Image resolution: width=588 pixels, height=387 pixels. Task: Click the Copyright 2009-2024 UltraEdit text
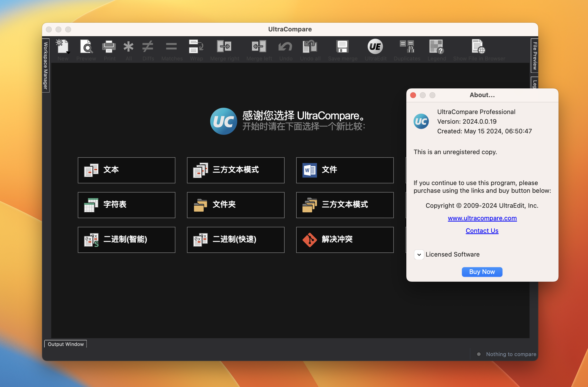[482, 206]
